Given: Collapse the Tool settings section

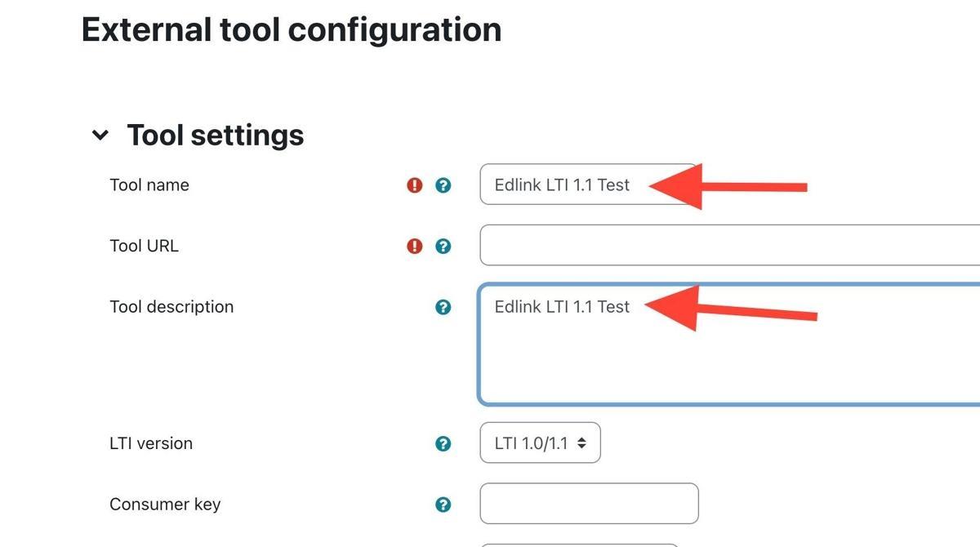Looking at the screenshot, I should tap(99, 135).
